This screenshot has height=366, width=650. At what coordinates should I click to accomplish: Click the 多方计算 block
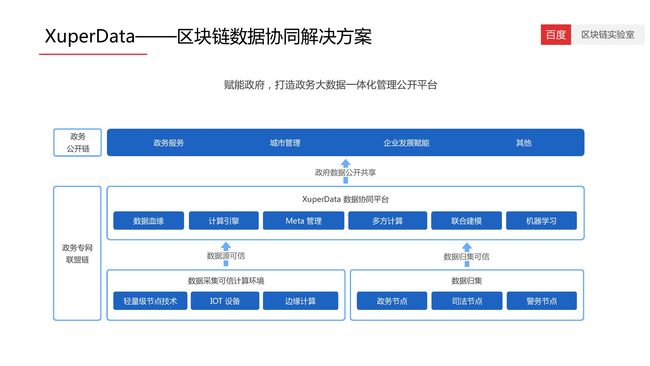388,221
